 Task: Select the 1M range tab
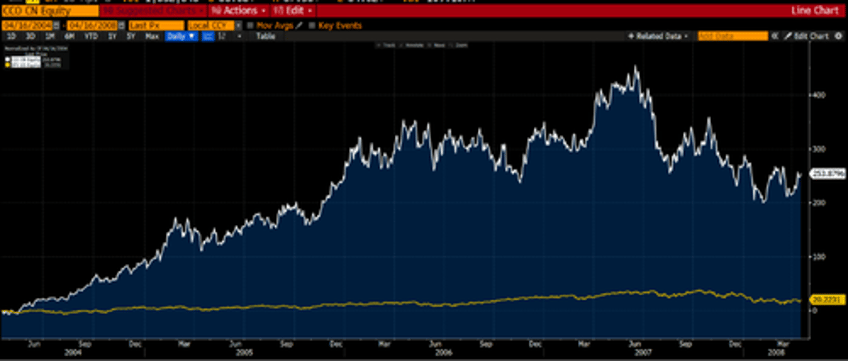(x=49, y=36)
